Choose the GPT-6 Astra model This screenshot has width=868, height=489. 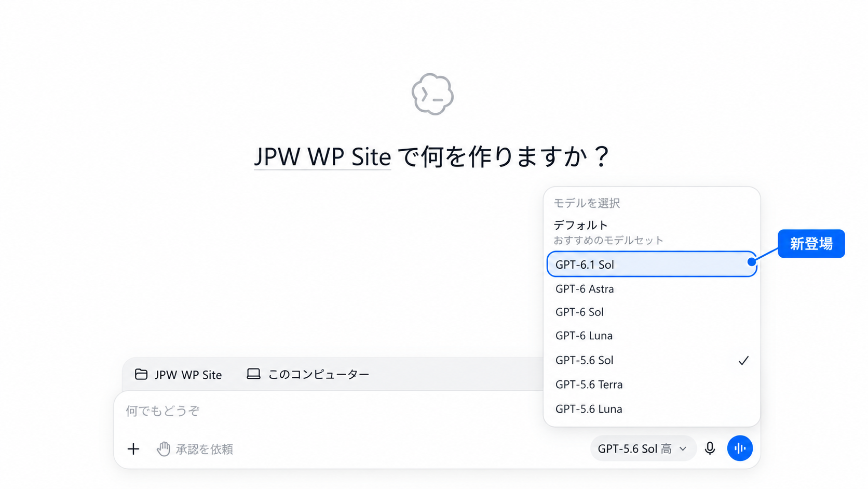(652, 288)
